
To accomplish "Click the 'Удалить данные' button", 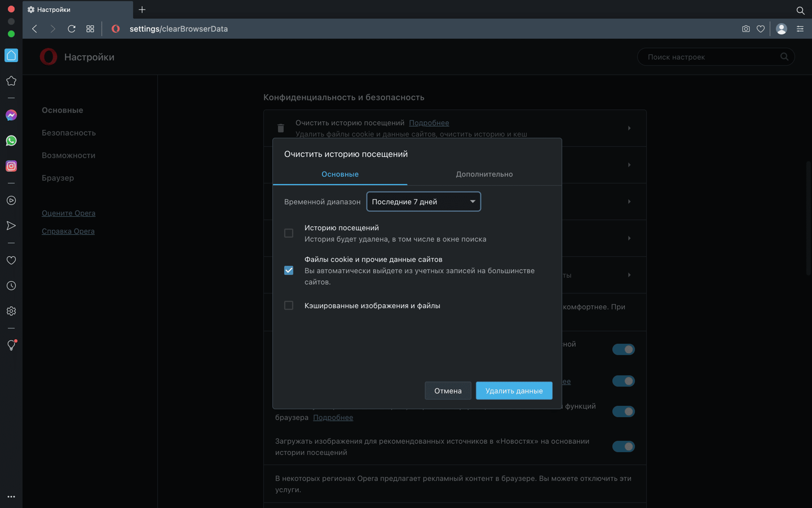I will tap(514, 391).
